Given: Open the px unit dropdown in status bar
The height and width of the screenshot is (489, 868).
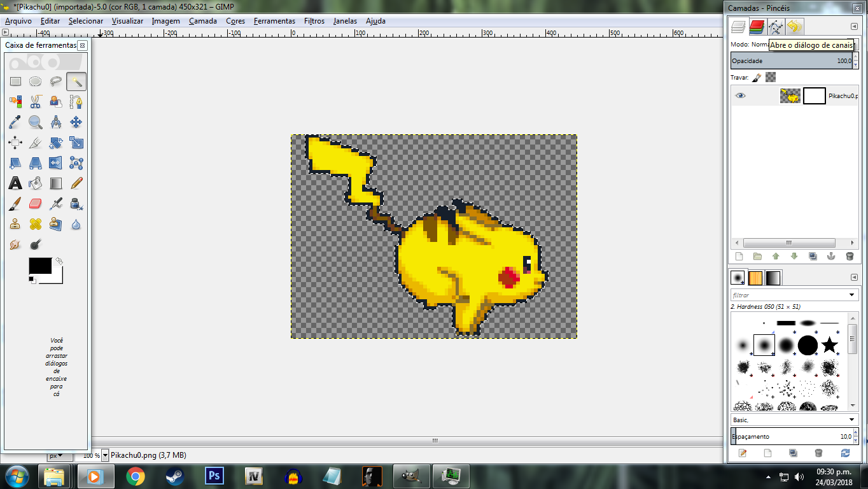Looking at the screenshot, I should tap(60, 455).
